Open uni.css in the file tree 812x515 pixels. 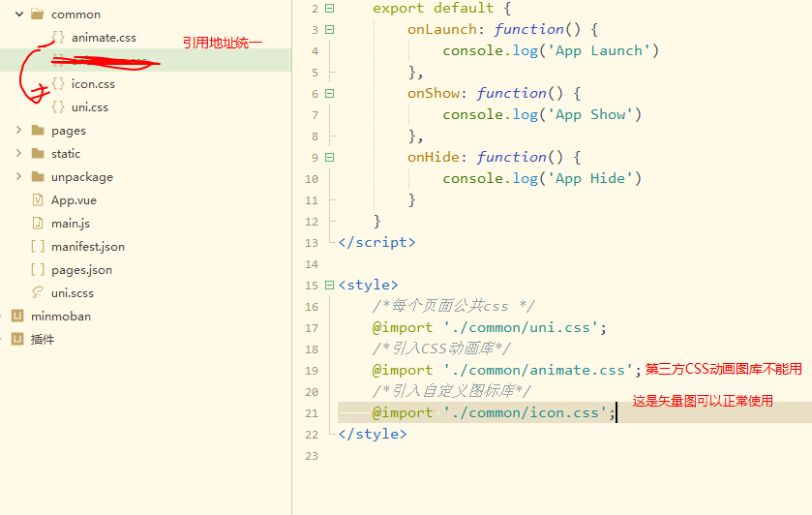click(x=90, y=107)
